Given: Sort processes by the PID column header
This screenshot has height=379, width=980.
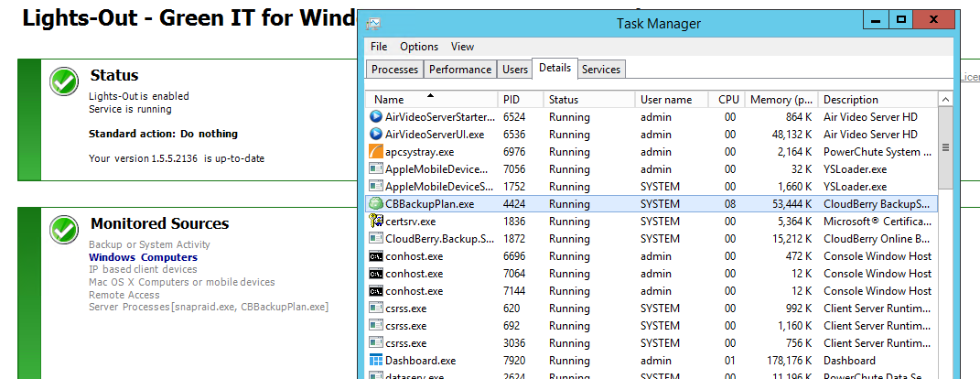Looking at the screenshot, I should [x=520, y=100].
